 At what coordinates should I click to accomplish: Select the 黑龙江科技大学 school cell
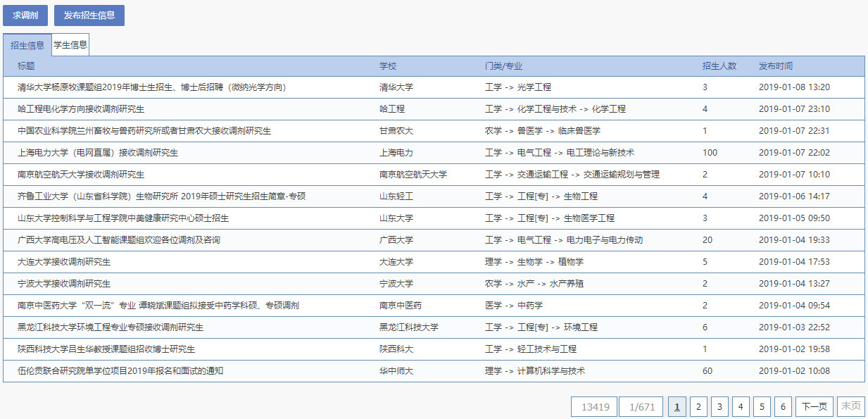click(x=409, y=327)
